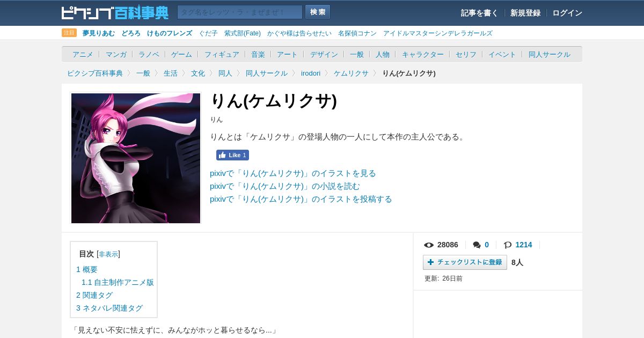Click the Facebook Like button
The image size is (644, 338).
pyautogui.click(x=232, y=155)
